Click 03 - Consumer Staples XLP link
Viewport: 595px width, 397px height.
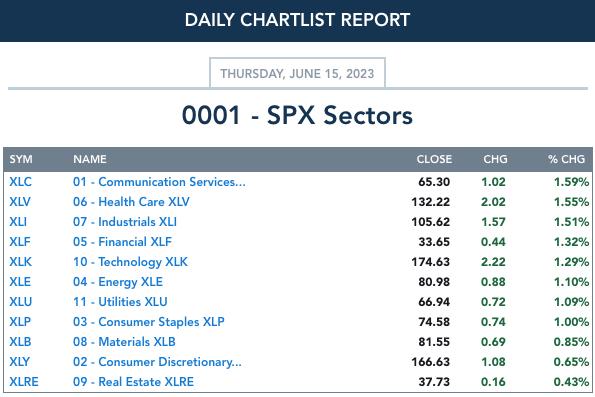coord(149,322)
